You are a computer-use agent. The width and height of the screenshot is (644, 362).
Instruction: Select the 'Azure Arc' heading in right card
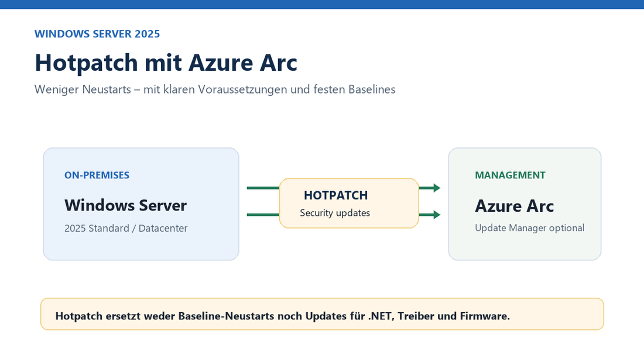514,206
